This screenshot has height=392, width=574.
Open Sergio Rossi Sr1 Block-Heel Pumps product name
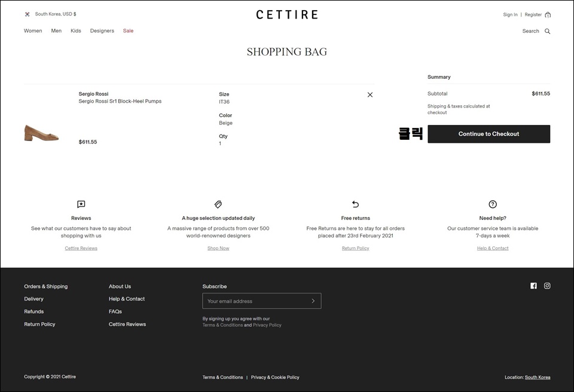(120, 102)
